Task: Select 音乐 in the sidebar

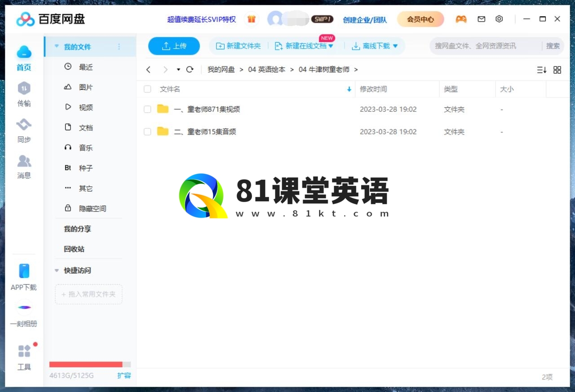Action: coord(86,148)
